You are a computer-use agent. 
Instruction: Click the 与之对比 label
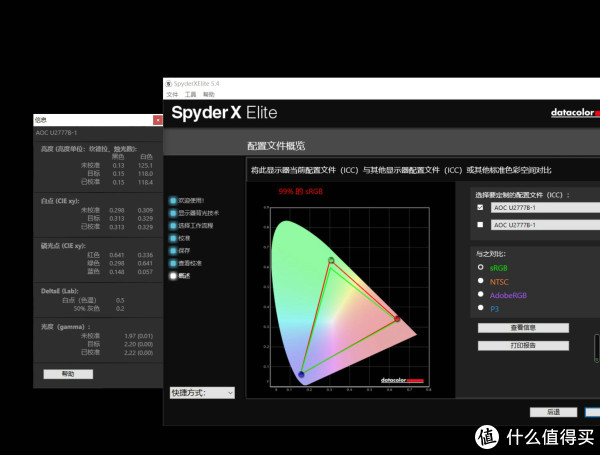[x=491, y=254]
